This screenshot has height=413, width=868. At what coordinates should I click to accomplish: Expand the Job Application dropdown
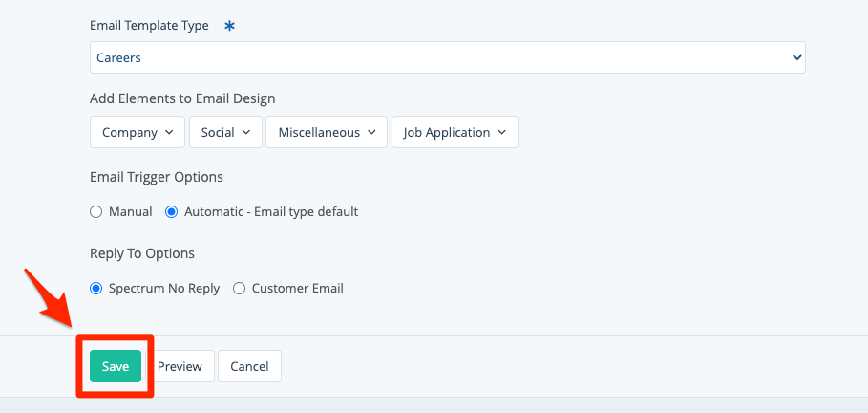pos(455,133)
